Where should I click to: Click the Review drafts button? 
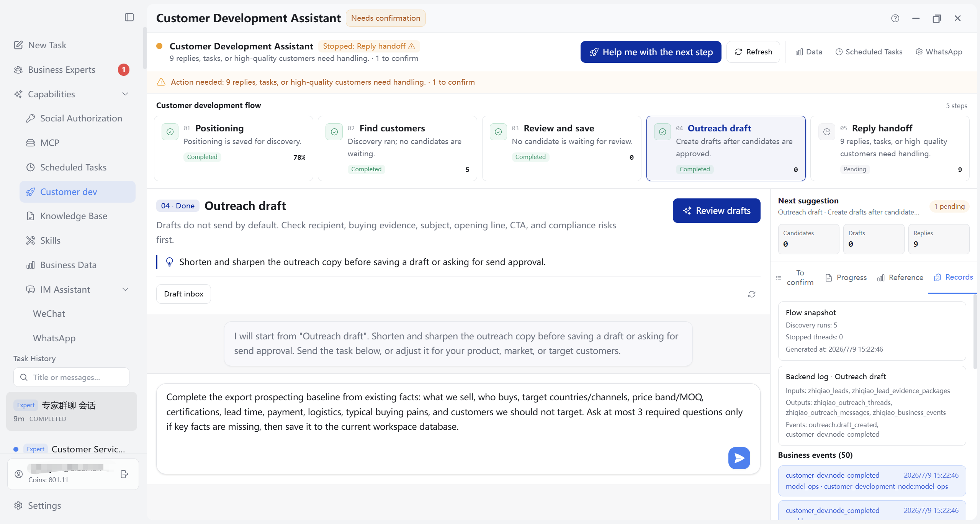[716, 211]
